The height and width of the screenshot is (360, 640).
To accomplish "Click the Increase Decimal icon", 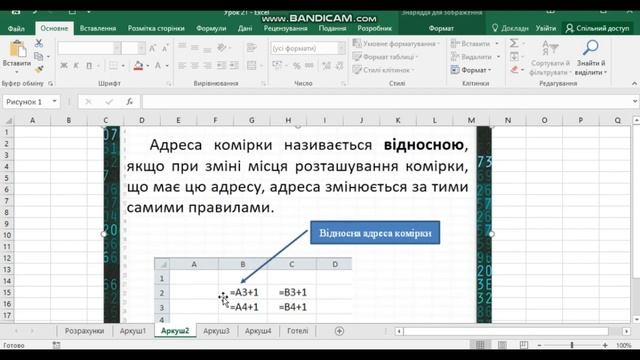I will click(326, 65).
